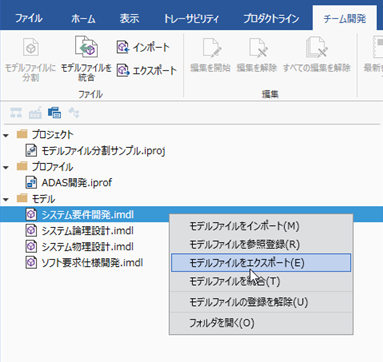This screenshot has height=362, width=383.
Task: Select システム論理設計.imdl file name
Action: [88, 231]
